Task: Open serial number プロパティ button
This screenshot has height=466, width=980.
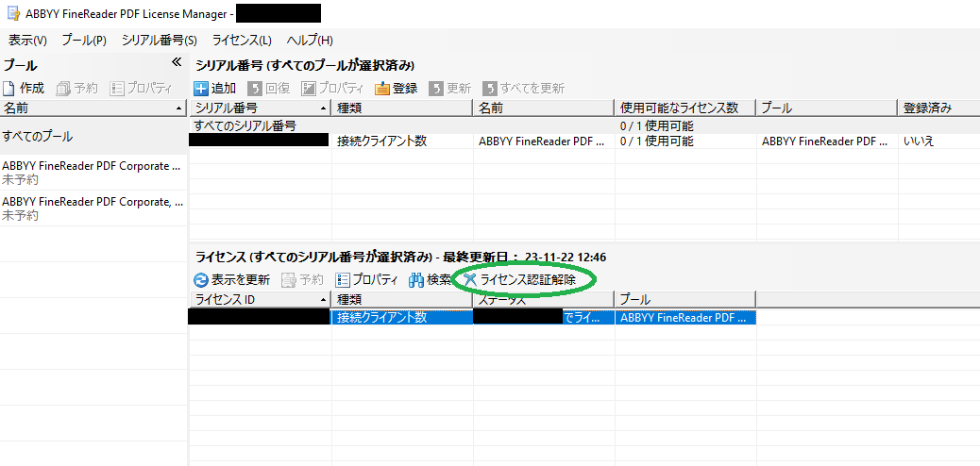Action: pos(332,88)
